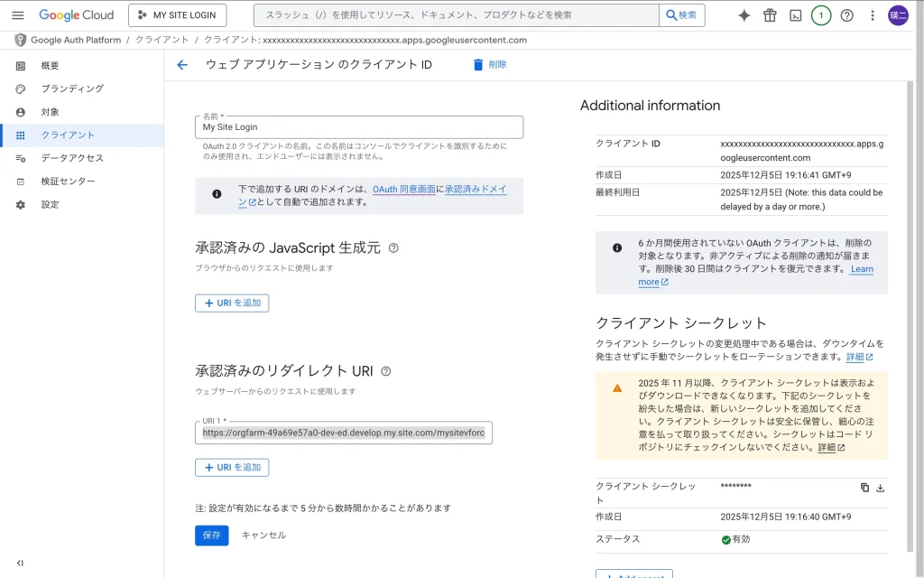Open the help question mark icon
924x578 pixels.
click(846, 15)
